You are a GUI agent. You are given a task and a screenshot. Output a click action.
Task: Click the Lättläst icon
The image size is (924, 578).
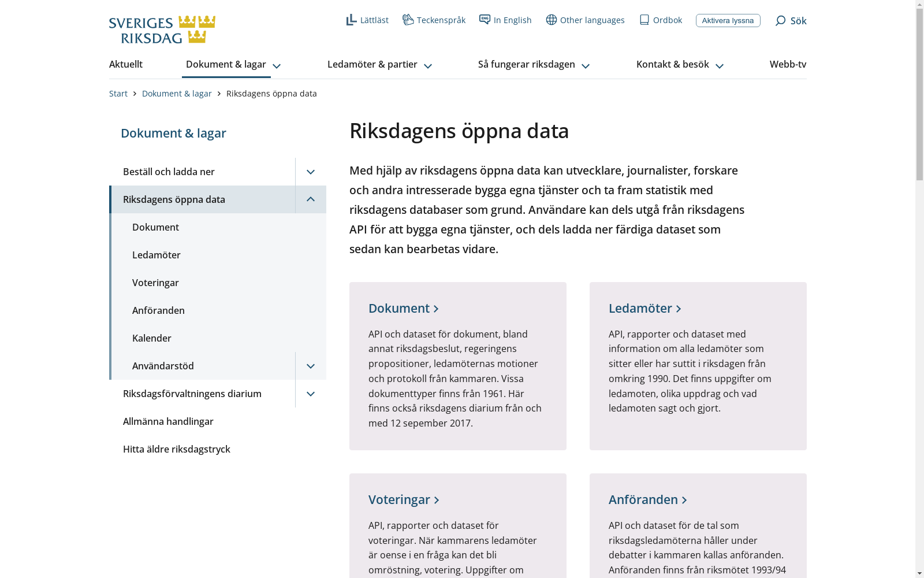[351, 20]
